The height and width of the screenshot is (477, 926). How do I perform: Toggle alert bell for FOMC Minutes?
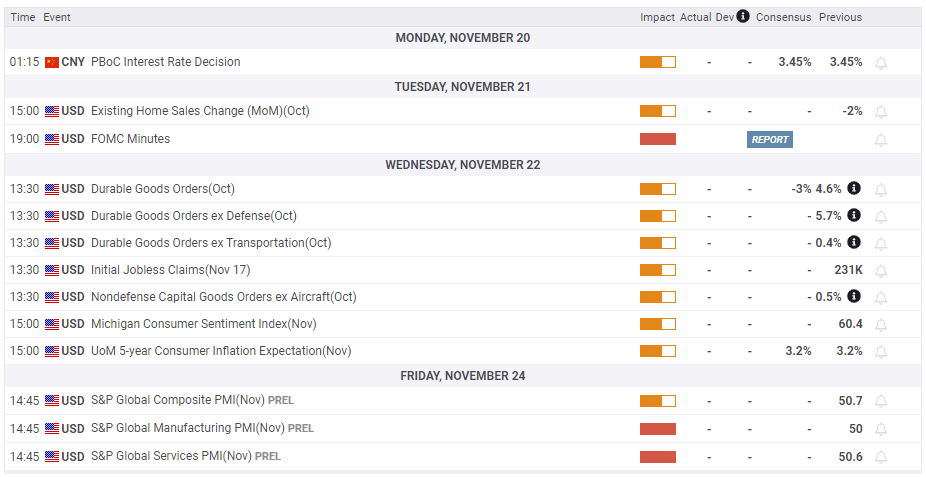pyautogui.click(x=881, y=140)
